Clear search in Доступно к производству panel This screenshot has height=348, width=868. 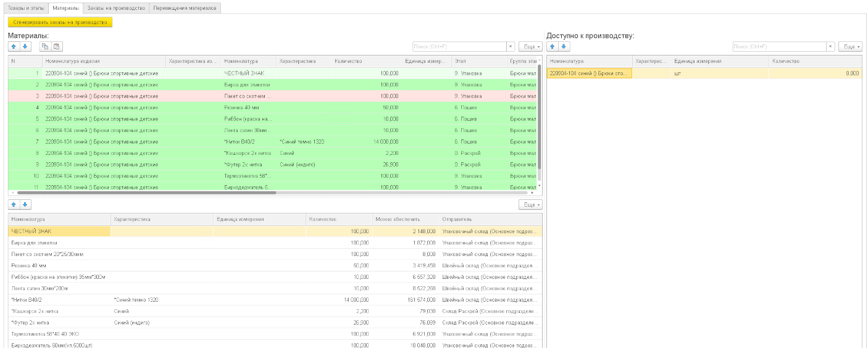tap(830, 47)
